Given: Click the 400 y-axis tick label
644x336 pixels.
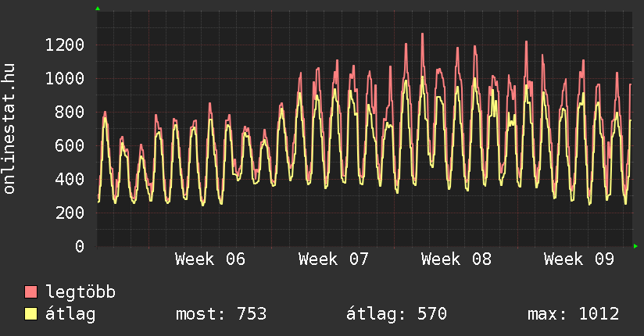Looking at the screenshot, I should [x=69, y=179].
